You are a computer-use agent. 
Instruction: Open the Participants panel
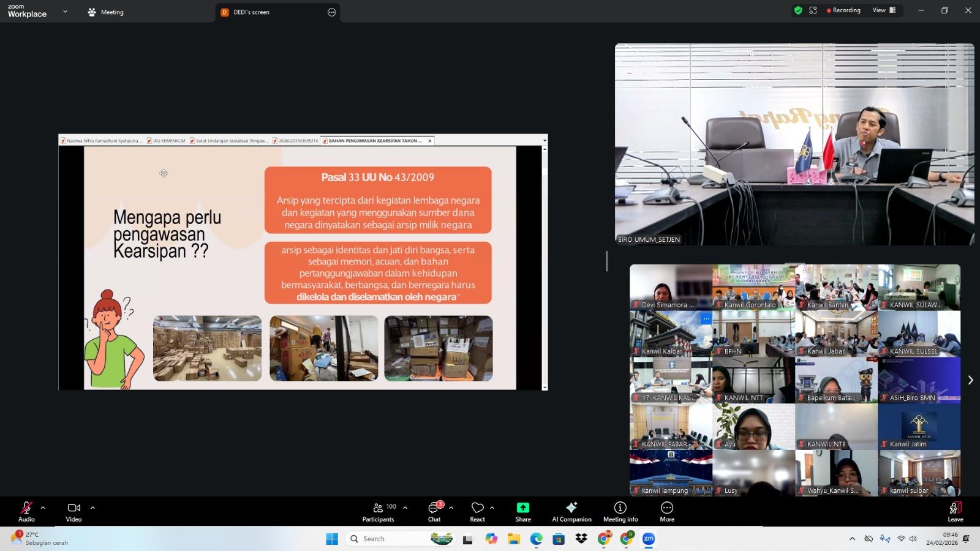(378, 512)
